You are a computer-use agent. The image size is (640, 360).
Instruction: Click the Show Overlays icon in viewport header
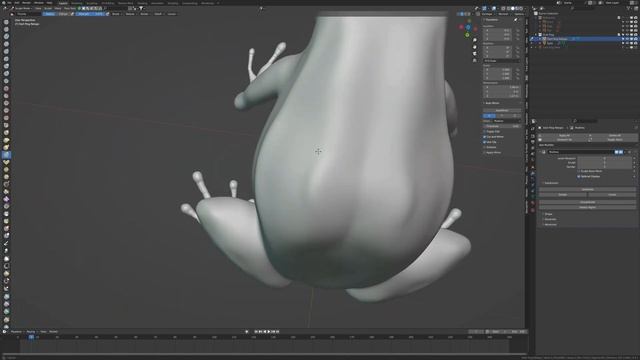pos(494,8)
